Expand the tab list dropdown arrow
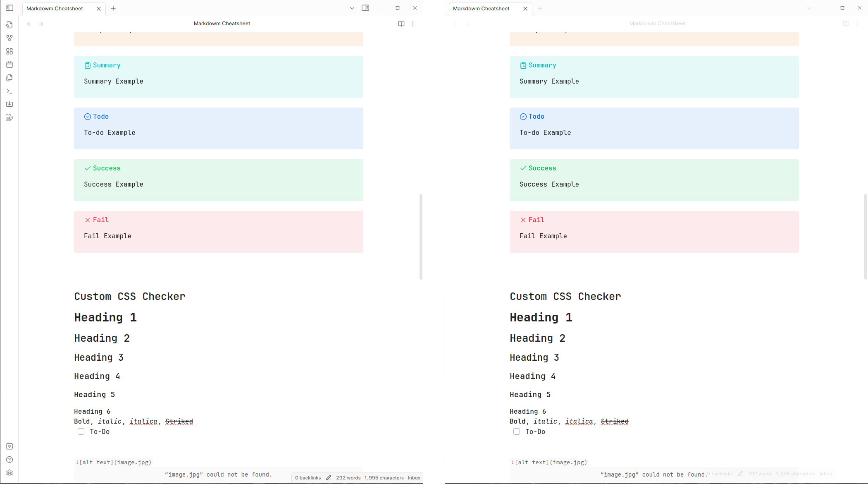Screen dimensions: 868x484 352,8
